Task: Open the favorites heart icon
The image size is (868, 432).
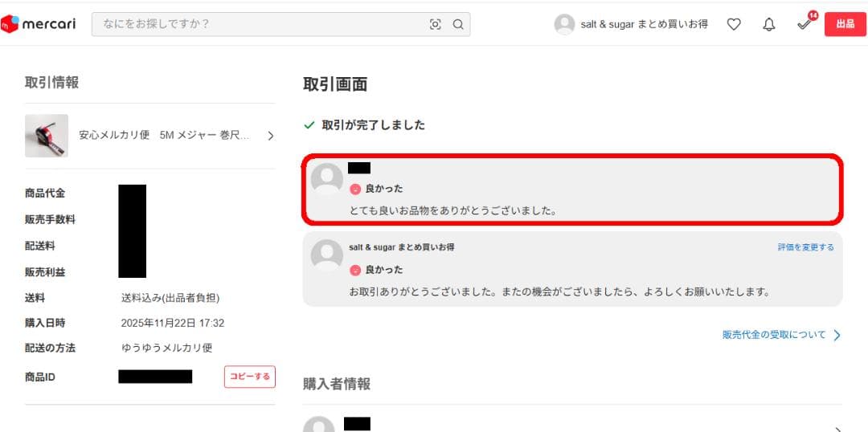Action: tap(734, 24)
